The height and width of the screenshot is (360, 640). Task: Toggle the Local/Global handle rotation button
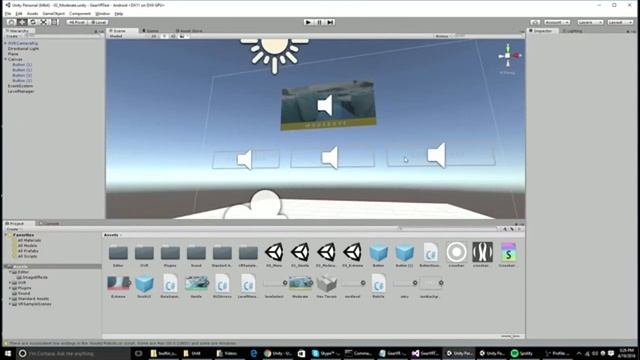[98, 22]
